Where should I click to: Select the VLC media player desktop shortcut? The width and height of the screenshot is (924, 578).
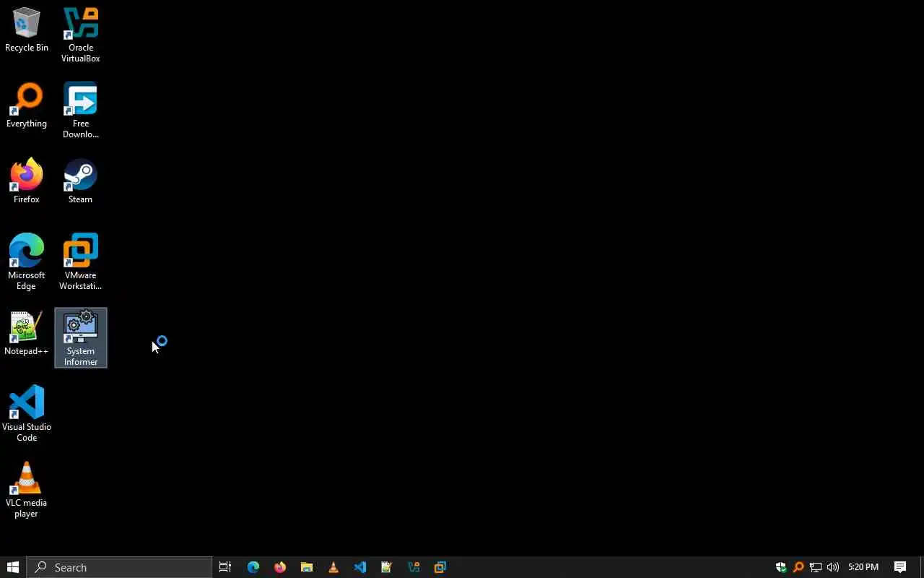(27, 490)
